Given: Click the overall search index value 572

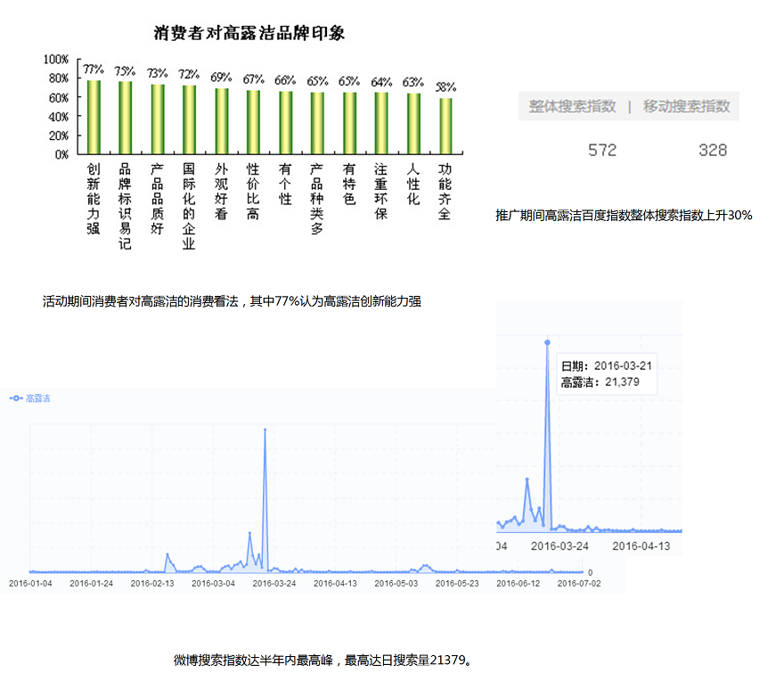Looking at the screenshot, I should (x=602, y=150).
